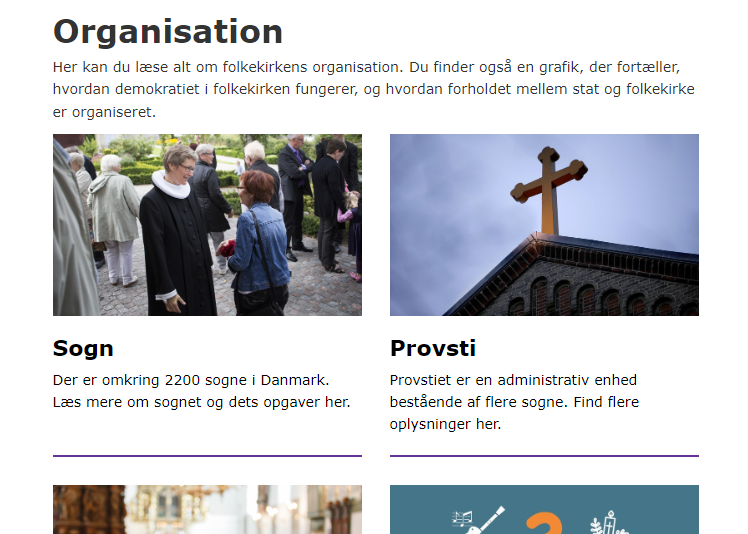The image size is (748, 534).
Task: Click the golden cross in the photo
Action: coord(549,190)
